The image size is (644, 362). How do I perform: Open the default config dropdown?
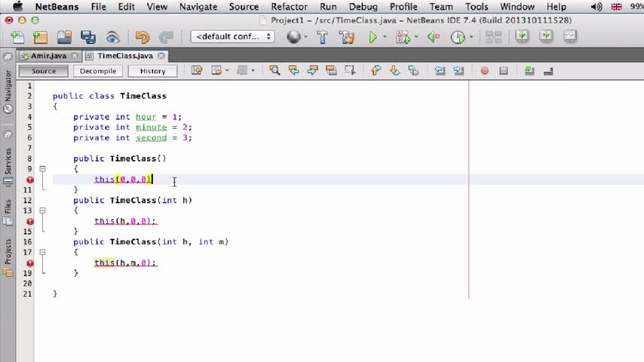pyautogui.click(x=232, y=36)
